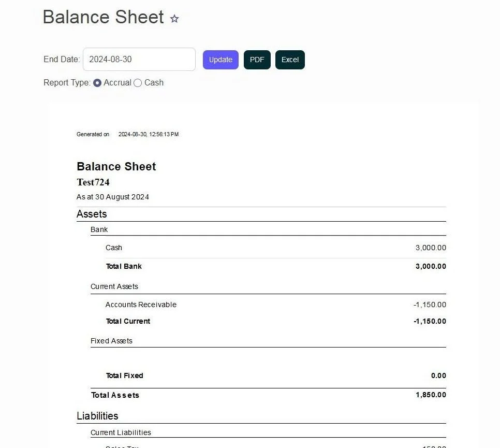The width and height of the screenshot is (500, 448).
Task: Click the Cash account row label
Action: click(114, 248)
